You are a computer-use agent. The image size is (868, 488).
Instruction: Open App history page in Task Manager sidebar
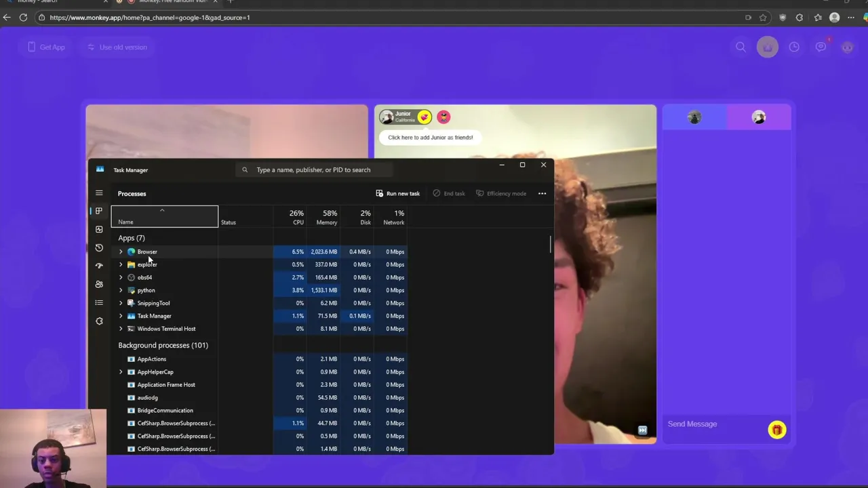click(x=99, y=247)
